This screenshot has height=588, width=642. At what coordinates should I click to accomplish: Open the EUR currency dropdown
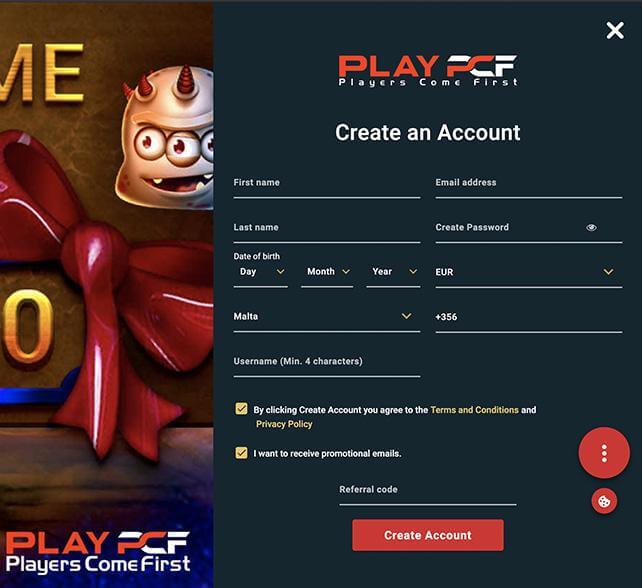pyautogui.click(x=529, y=272)
